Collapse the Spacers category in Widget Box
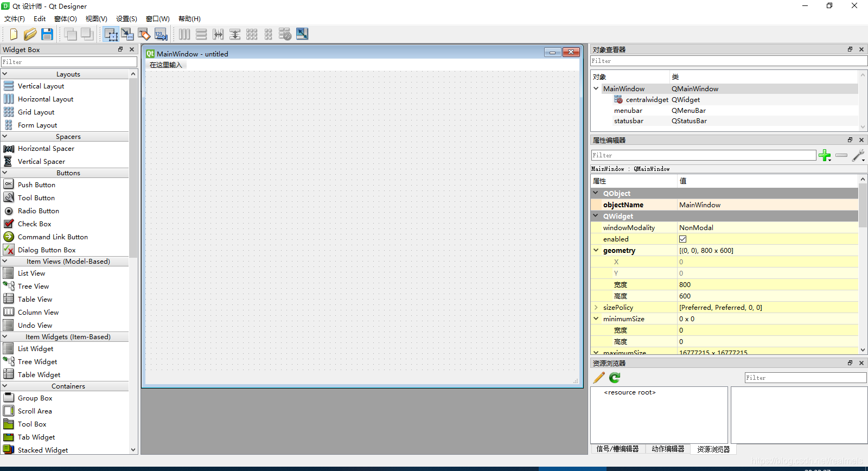This screenshot has width=868, height=471. (x=5, y=136)
